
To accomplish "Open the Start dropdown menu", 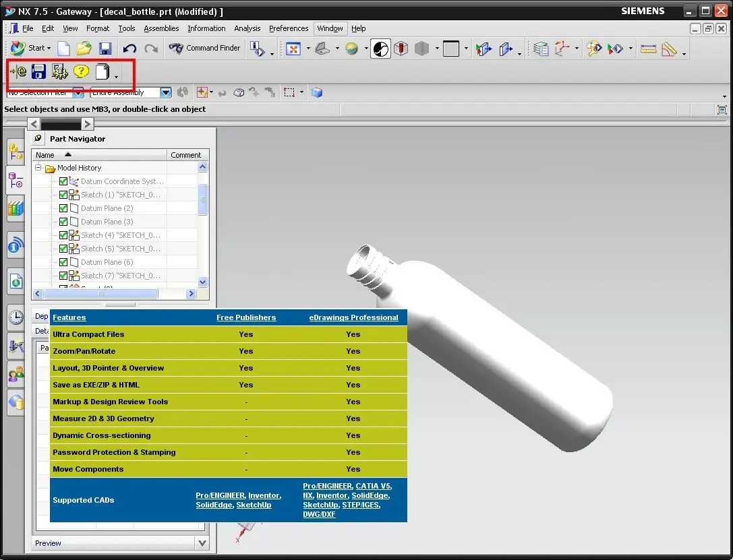I will point(31,48).
